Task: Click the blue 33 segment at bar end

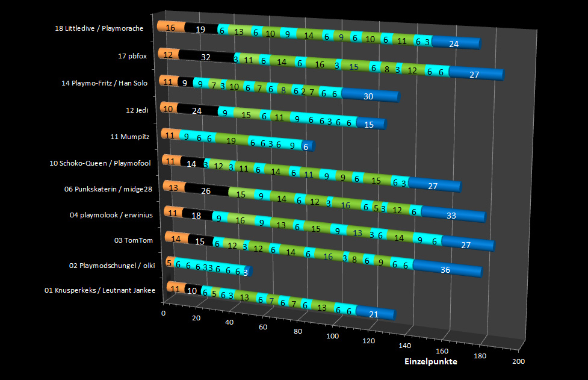Action: 452,215
